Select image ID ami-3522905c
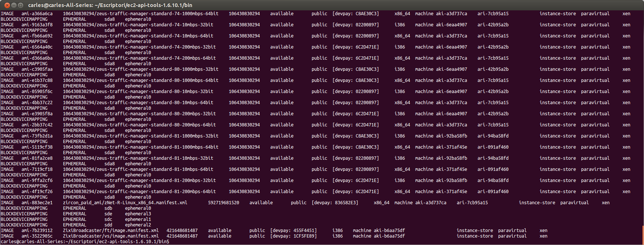This screenshot has width=644, height=245. (37, 236)
